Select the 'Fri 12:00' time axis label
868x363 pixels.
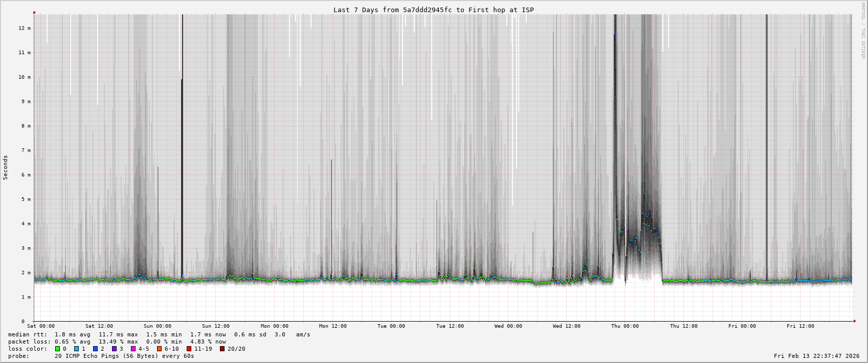click(x=800, y=326)
